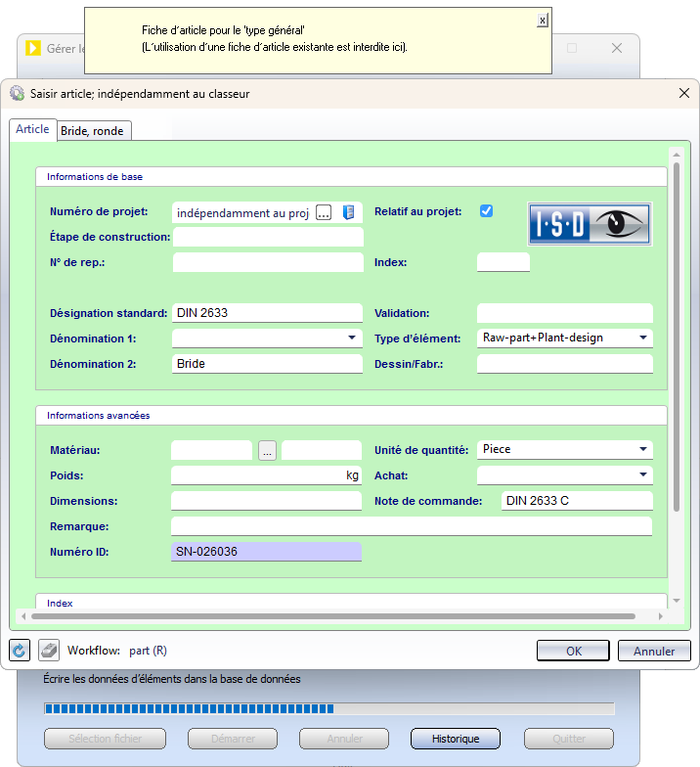Open project browse ellipsis button

(324, 212)
